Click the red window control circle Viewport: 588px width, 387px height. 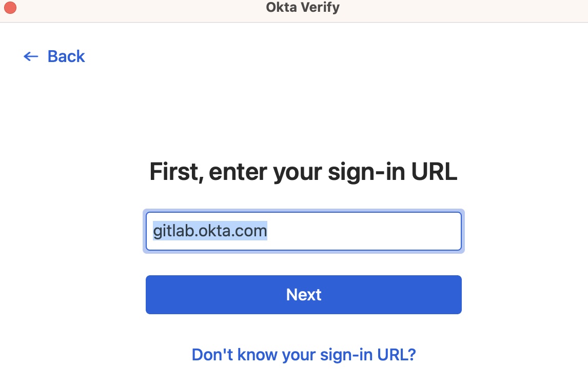(x=10, y=7)
